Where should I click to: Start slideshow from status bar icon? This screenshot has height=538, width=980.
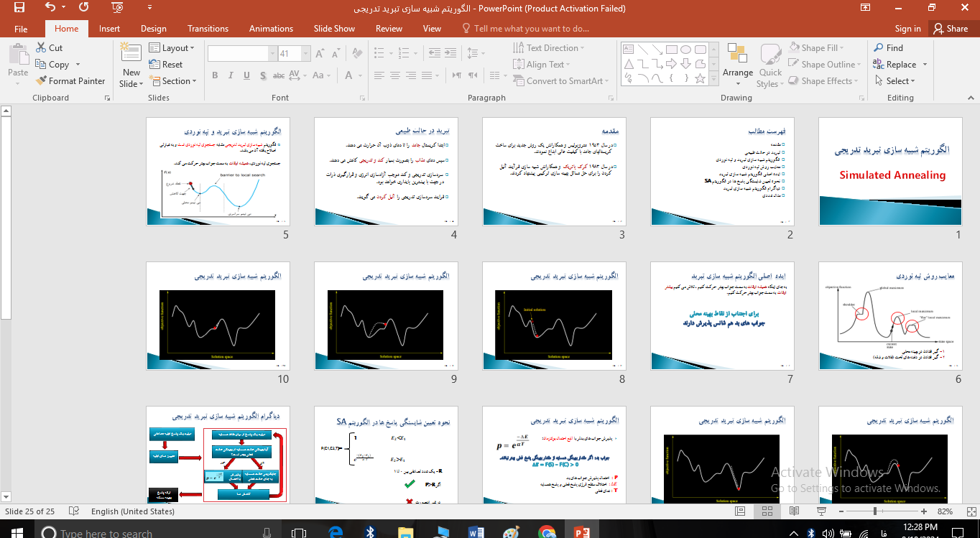(x=820, y=511)
